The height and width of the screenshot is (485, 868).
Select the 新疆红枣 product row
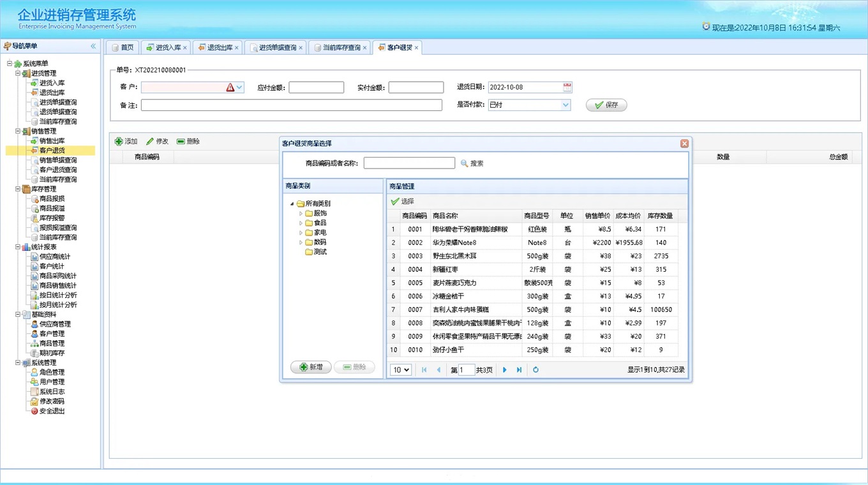pyautogui.click(x=533, y=269)
